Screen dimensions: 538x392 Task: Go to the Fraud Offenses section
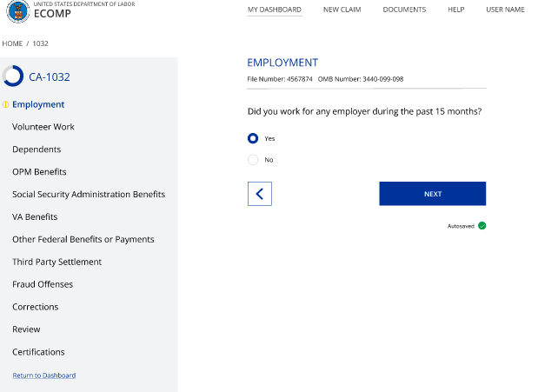coord(43,284)
